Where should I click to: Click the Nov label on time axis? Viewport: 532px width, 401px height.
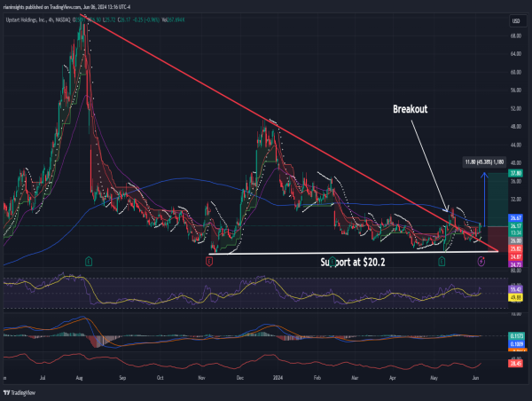pyautogui.click(x=201, y=378)
